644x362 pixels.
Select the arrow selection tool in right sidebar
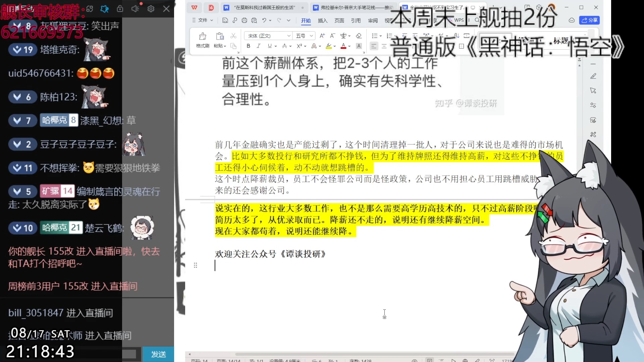593,91
